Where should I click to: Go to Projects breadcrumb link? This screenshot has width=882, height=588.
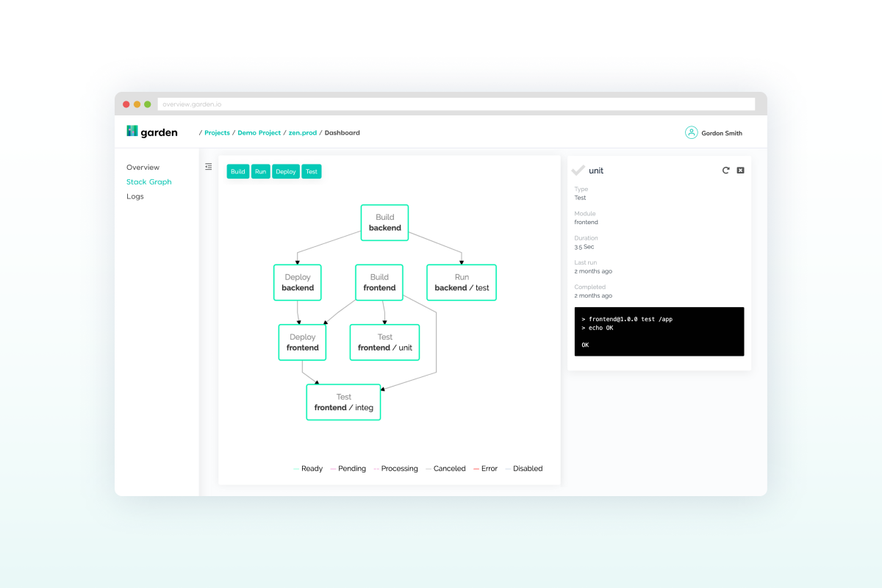click(217, 133)
